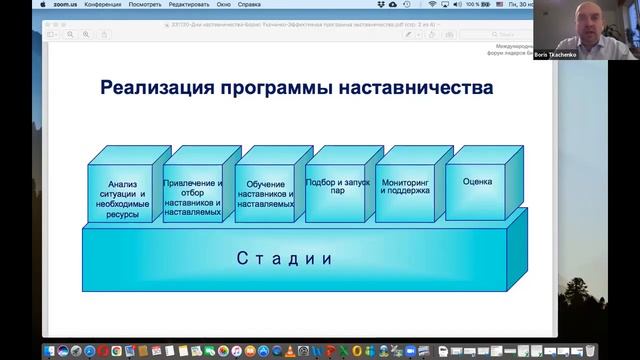Image resolution: width=640 pixels, height=360 pixels.
Task: Open Safari from the Dock
Action: (x=89, y=351)
